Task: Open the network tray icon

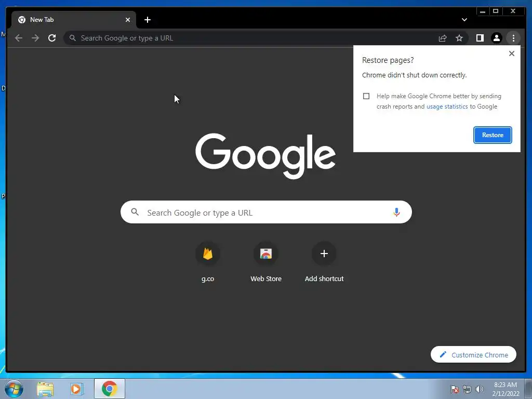Action: 467,389
